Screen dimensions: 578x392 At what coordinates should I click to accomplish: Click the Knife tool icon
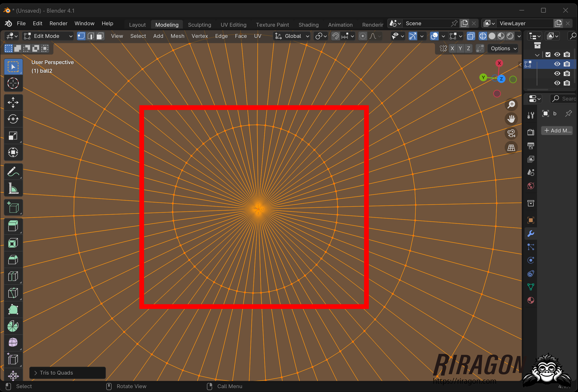(13, 293)
